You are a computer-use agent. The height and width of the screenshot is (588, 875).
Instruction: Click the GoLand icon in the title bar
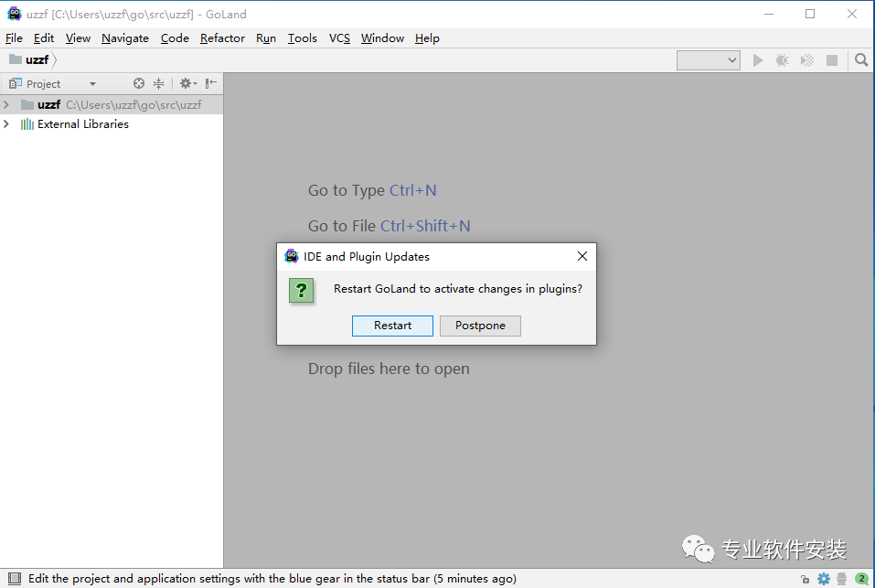14,14
